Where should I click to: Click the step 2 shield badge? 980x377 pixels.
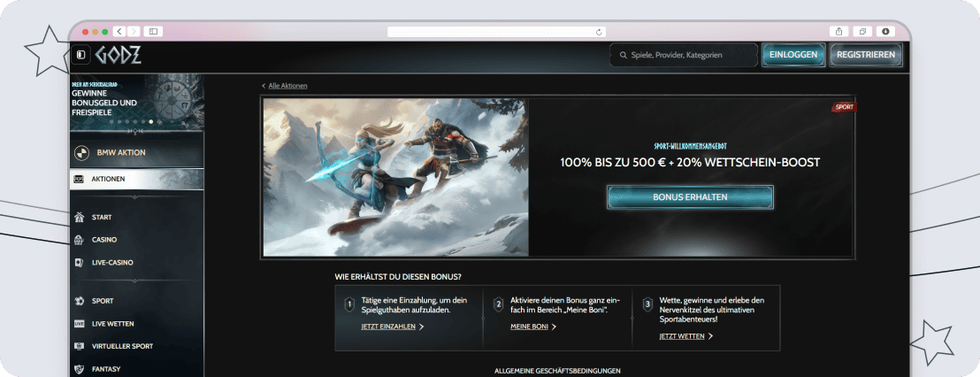pos(499,305)
